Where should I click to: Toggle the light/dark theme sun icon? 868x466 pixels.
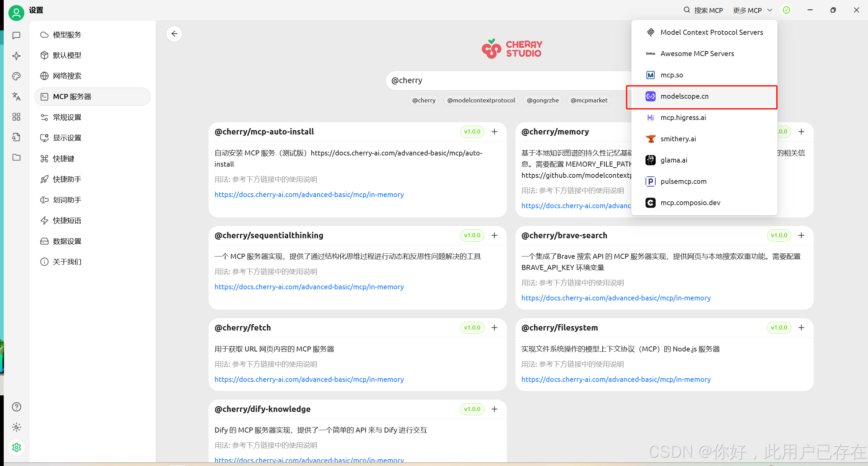point(16,427)
